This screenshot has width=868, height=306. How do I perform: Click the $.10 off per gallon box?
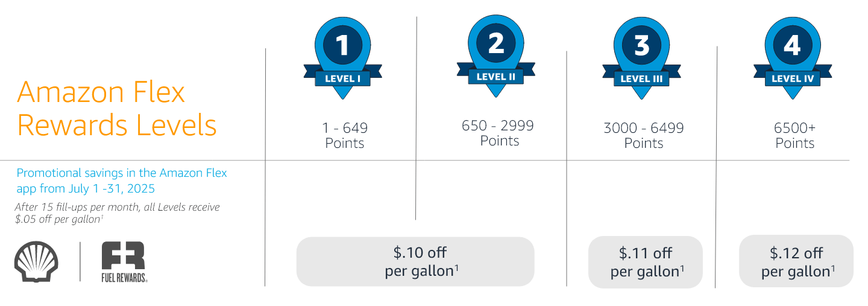(x=415, y=261)
